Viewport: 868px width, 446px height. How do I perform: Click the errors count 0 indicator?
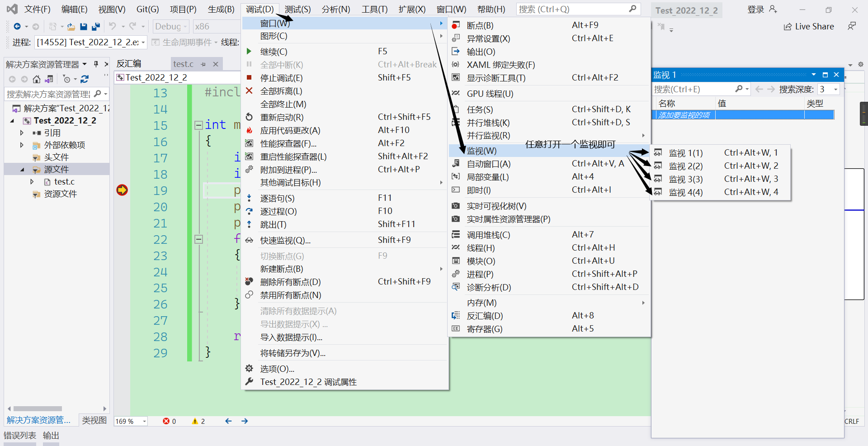(170, 421)
